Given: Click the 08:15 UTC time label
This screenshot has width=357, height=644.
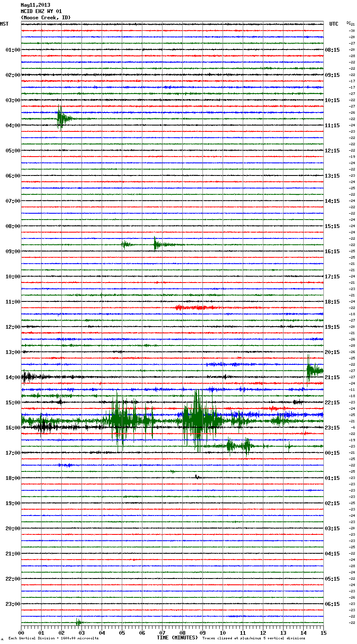Looking at the screenshot, I should click(x=332, y=50).
